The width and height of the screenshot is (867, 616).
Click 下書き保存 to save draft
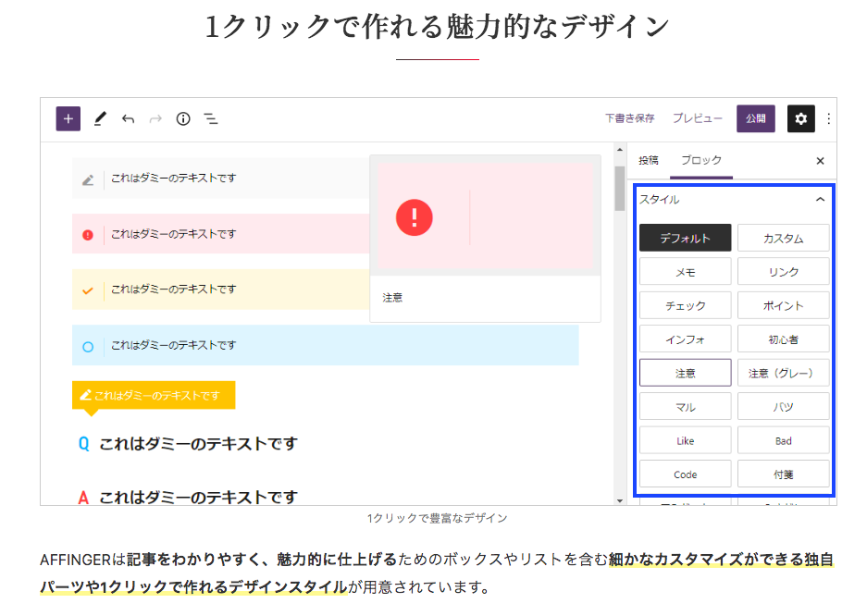coord(630,118)
